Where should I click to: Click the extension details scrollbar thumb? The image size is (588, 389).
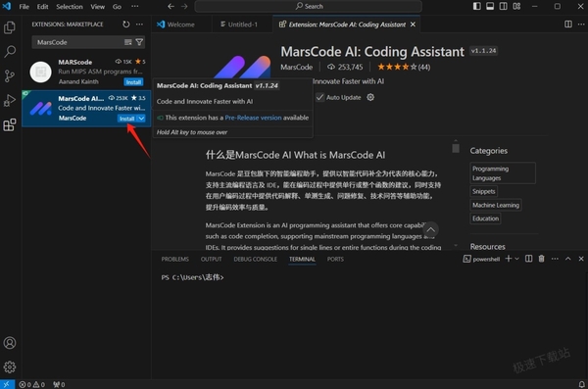click(456, 148)
